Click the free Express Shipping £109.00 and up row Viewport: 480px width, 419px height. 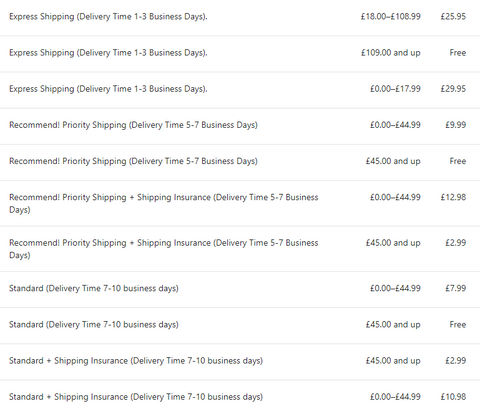tap(240, 53)
